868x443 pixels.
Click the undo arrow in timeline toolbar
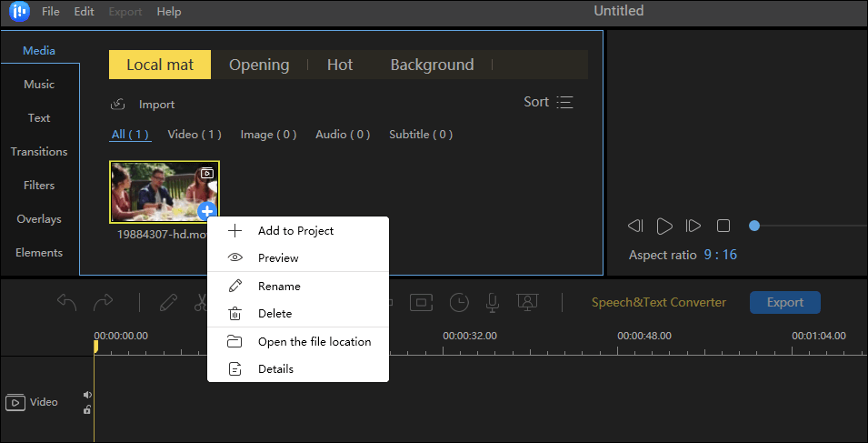click(66, 302)
